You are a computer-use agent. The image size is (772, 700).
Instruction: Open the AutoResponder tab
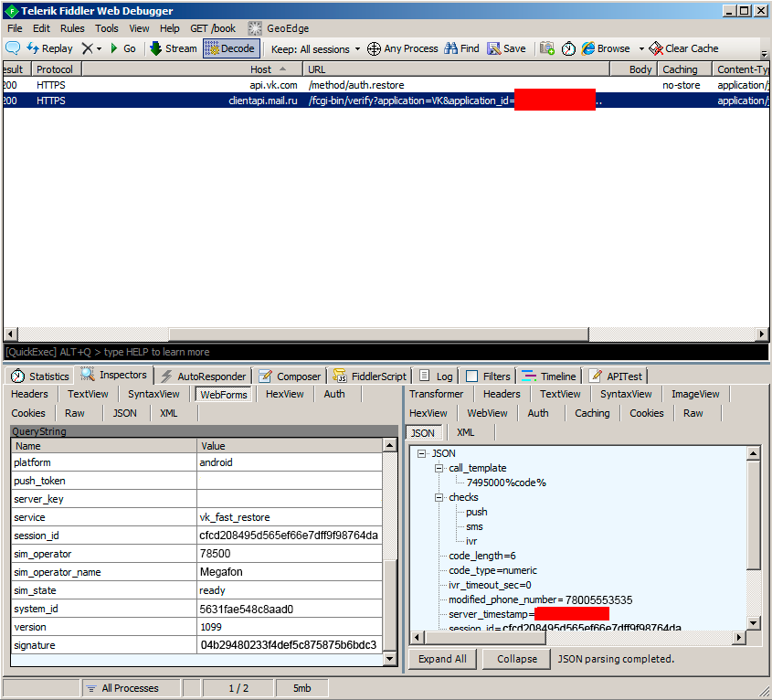coord(204,377)
